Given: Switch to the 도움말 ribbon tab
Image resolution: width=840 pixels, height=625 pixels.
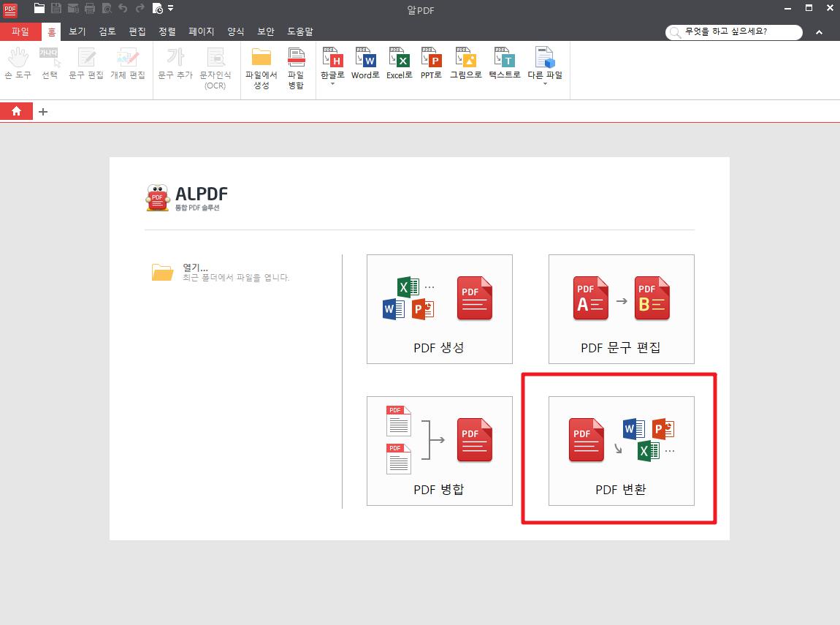Looking at the screenshot, I should tap(300, 31).
